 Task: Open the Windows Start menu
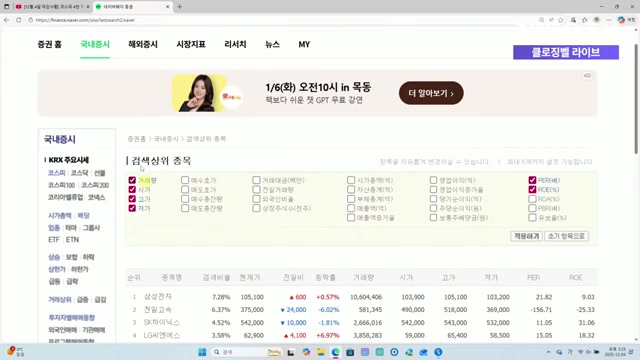202,352
